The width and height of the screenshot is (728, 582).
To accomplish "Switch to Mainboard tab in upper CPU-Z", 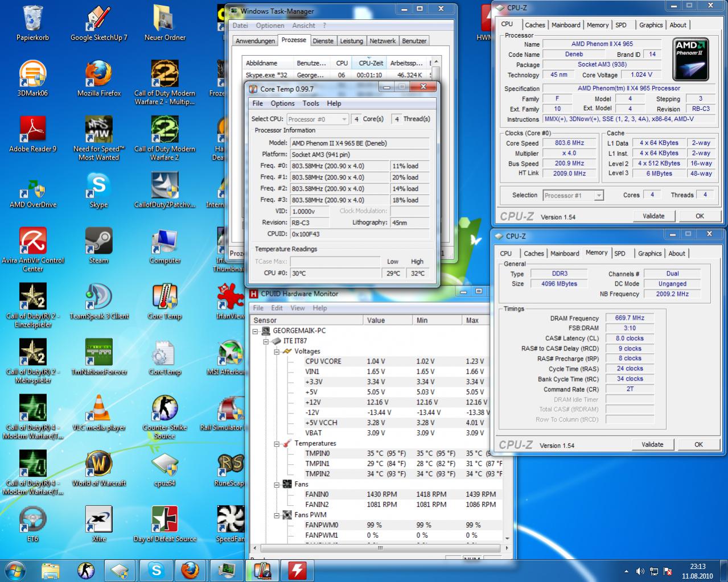I will tap(566, 25).
